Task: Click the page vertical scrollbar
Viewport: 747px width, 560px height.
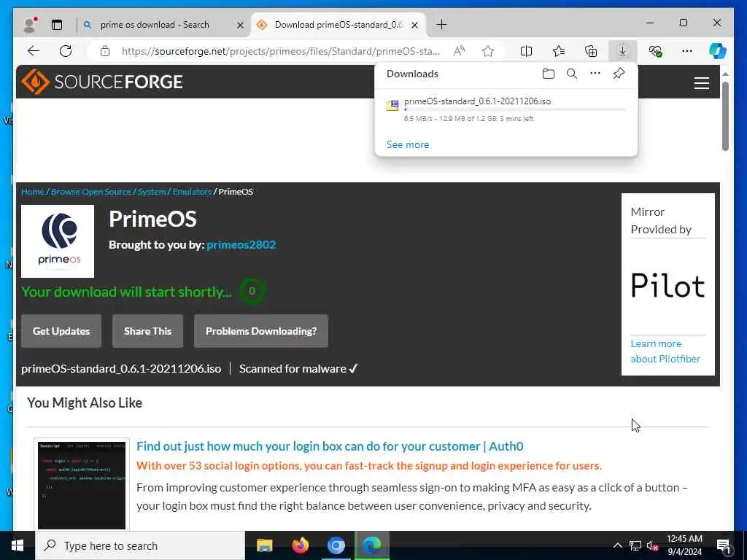Action: point(725,116)
